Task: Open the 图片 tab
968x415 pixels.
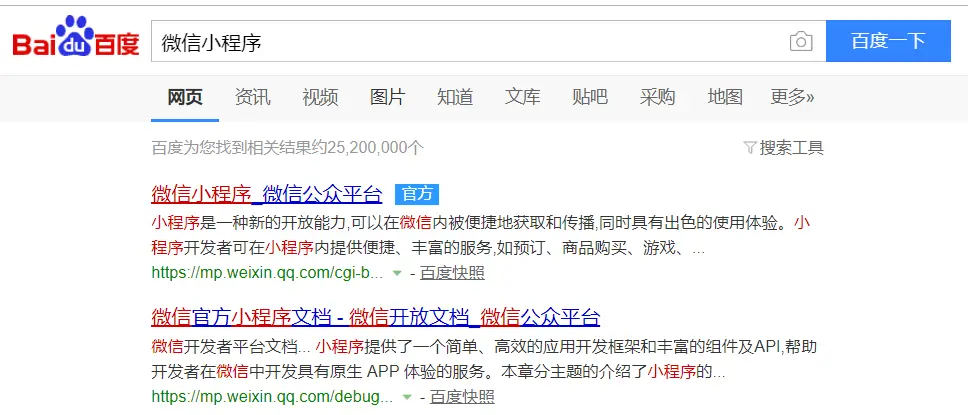Action: [387, 97]
